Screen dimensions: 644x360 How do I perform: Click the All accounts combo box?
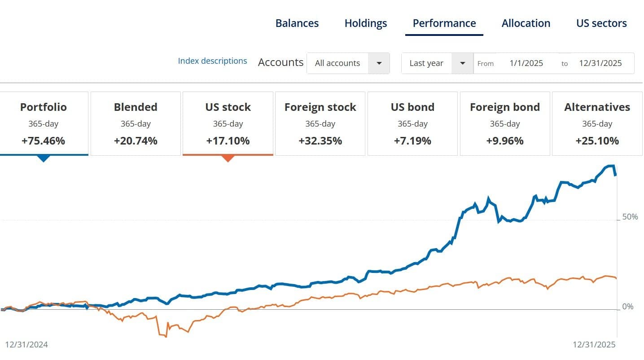pyautogui.click(x=337, y=63)
